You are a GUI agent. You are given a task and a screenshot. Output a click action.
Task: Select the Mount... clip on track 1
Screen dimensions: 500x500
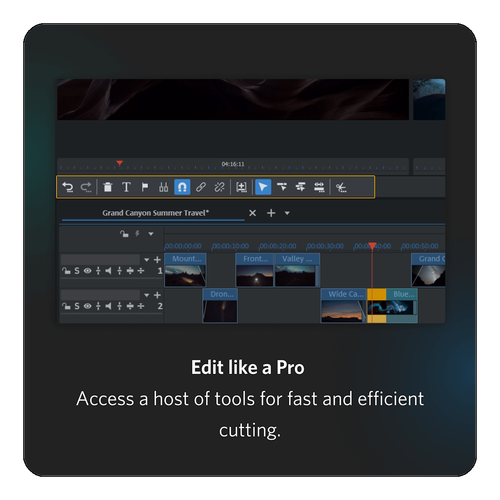[x=185, y=270]
